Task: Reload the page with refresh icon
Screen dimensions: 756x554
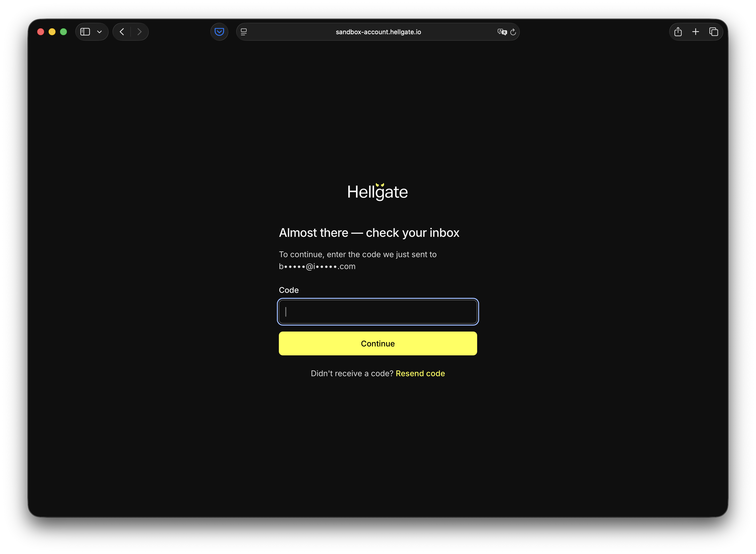Action: pos(513,32)
